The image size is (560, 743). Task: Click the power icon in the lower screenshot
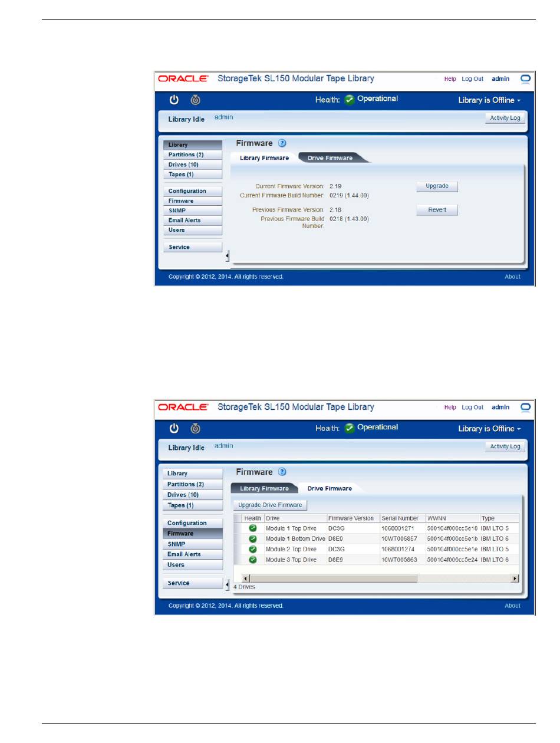(x=174, y=428)
